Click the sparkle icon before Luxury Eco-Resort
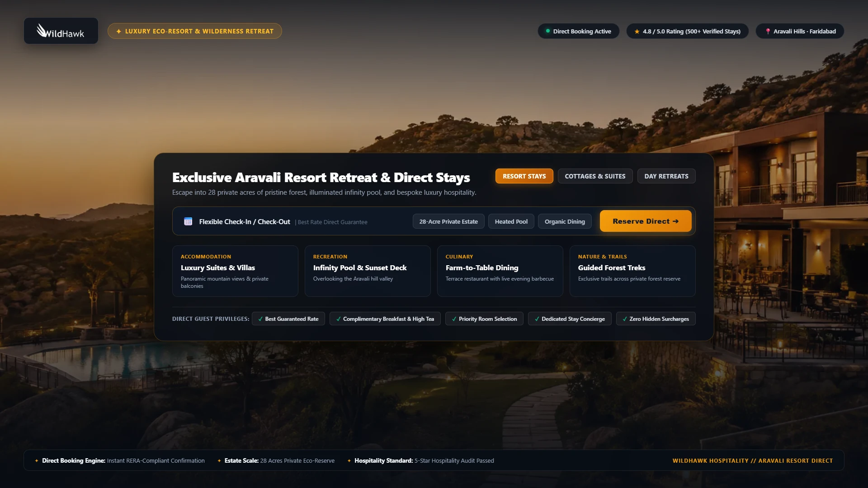The width and height of the screenshot is (868, 488). [119, 31]
